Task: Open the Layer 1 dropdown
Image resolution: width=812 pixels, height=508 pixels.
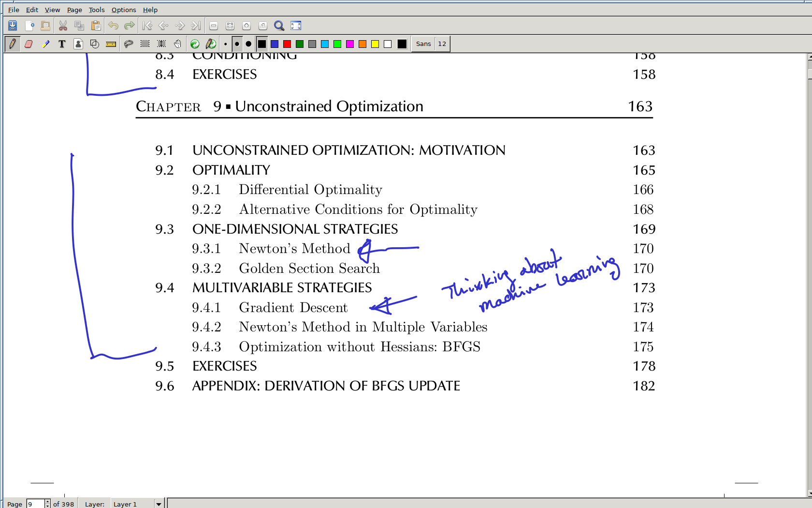Action: tap(158, 504)
